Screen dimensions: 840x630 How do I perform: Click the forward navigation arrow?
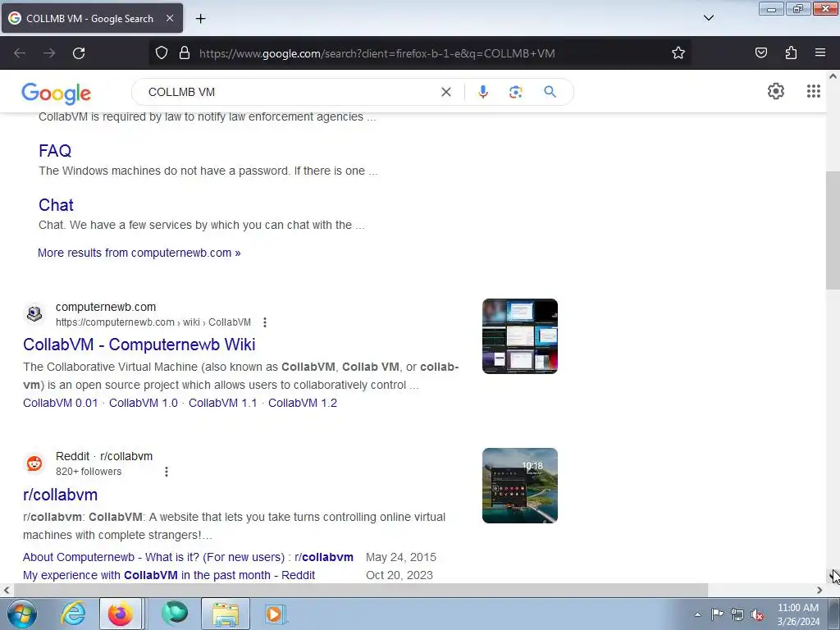tap(49, 53)
